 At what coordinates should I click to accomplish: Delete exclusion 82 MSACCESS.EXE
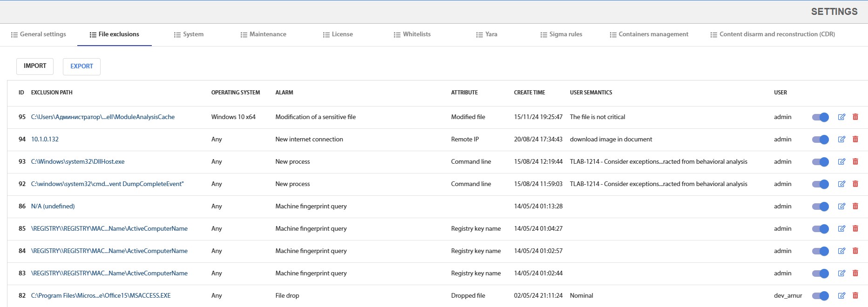click(x=855, y=296)
